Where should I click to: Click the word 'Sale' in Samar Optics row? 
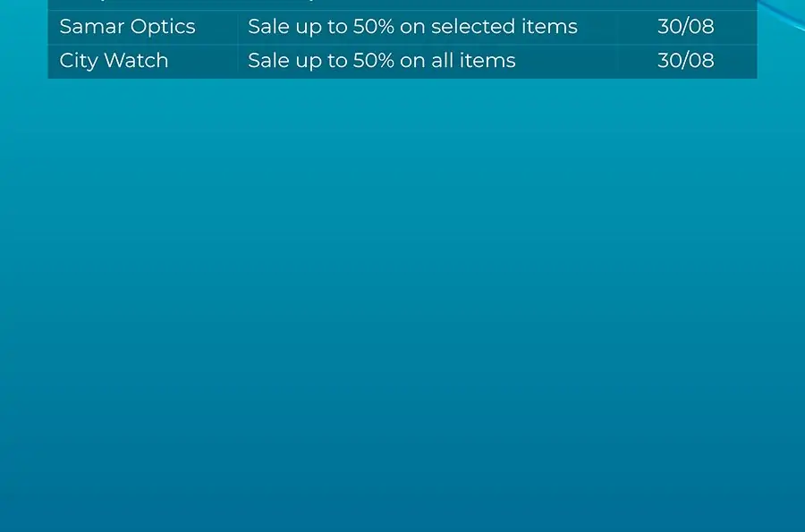coord(268,27)
